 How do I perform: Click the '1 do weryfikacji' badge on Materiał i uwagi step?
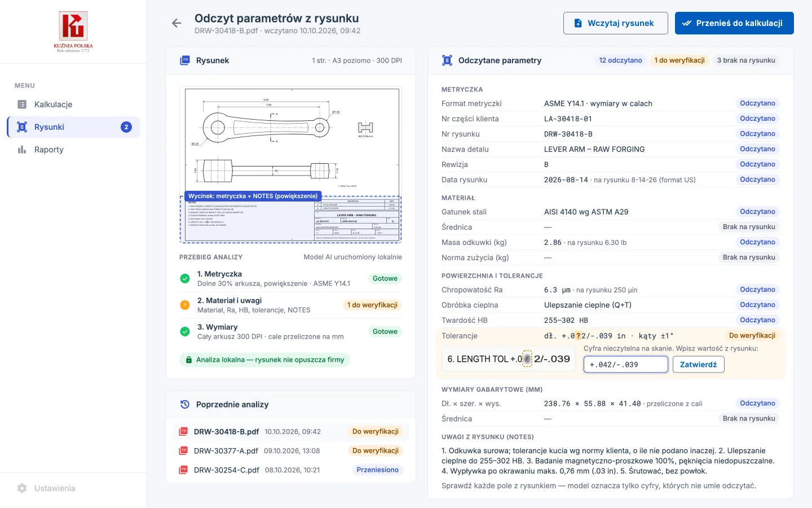[372, 305]
